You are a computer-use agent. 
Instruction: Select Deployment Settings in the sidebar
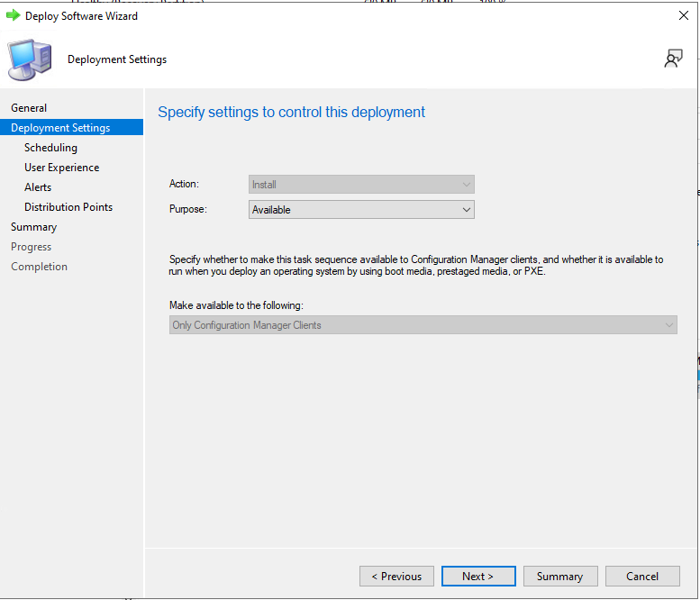pyautogui.click(x=60, y=128)
